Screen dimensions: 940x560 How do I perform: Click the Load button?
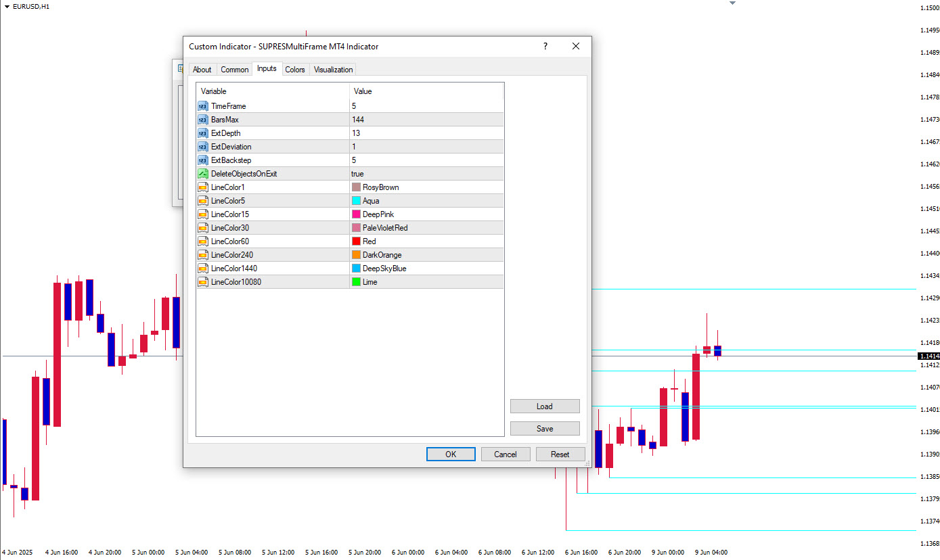pyautogui.click(x=545, y=406)
